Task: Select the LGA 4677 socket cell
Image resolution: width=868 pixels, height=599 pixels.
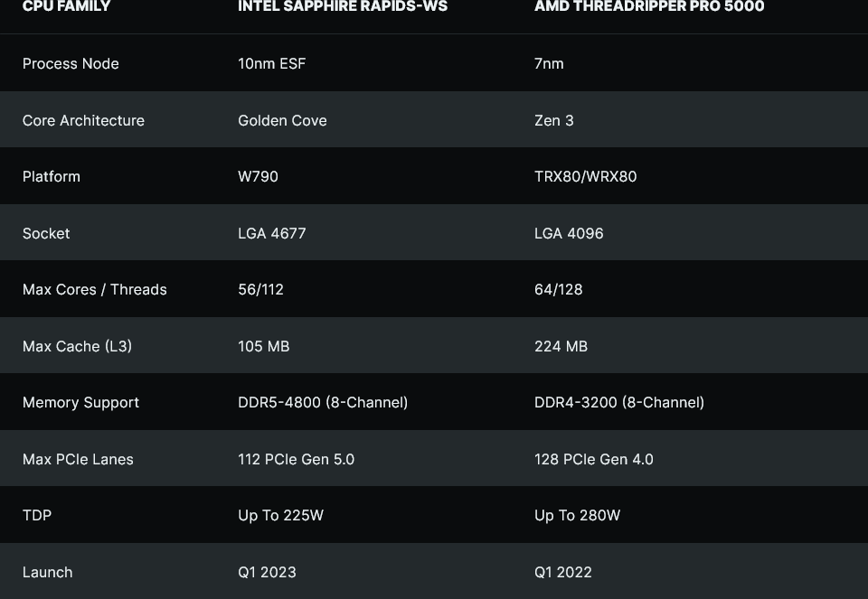Action: coord(271,233)
